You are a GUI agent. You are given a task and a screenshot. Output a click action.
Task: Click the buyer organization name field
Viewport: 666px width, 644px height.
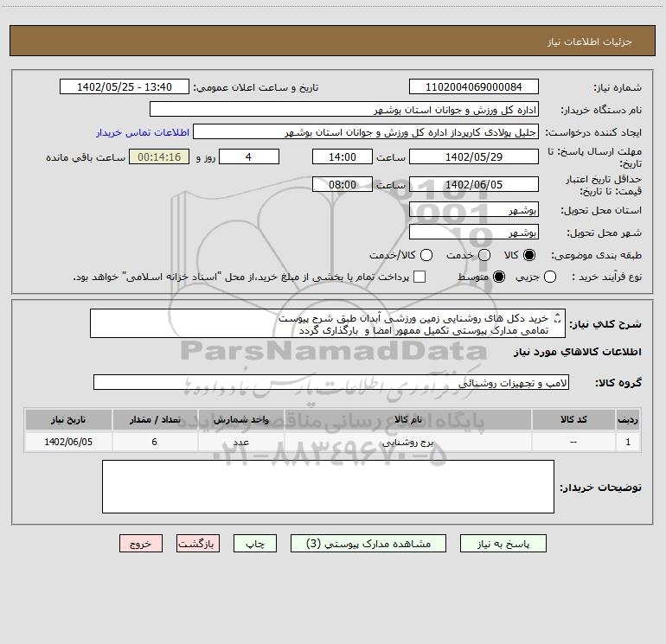coord(344,109)
